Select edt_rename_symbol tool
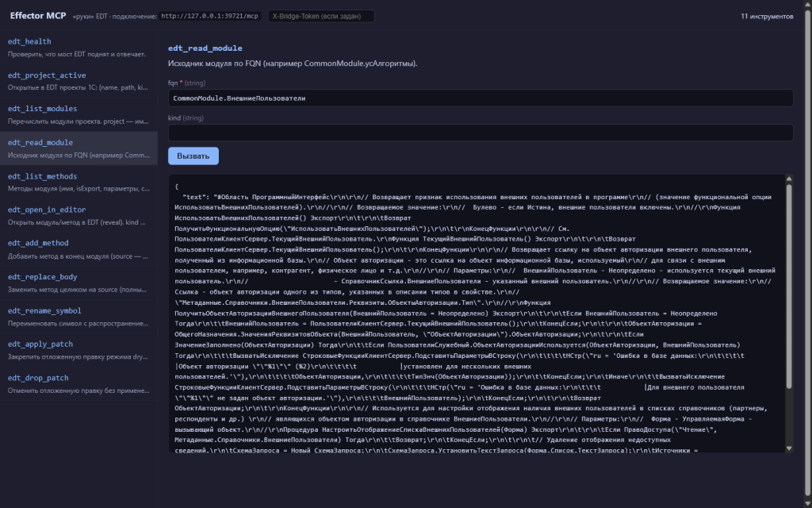 (x=79, y=317)
